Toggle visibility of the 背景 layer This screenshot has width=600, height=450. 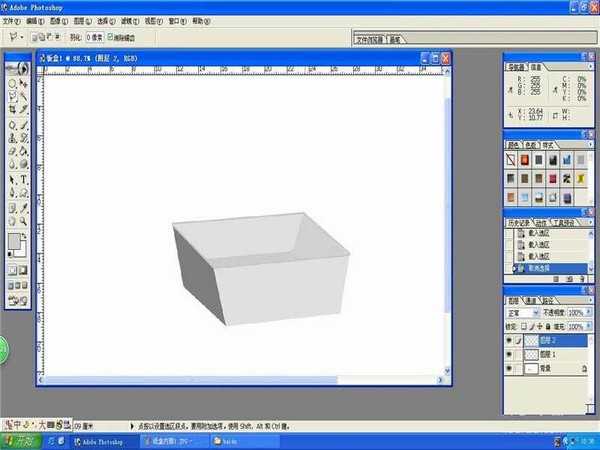click(x=510, y=370)
